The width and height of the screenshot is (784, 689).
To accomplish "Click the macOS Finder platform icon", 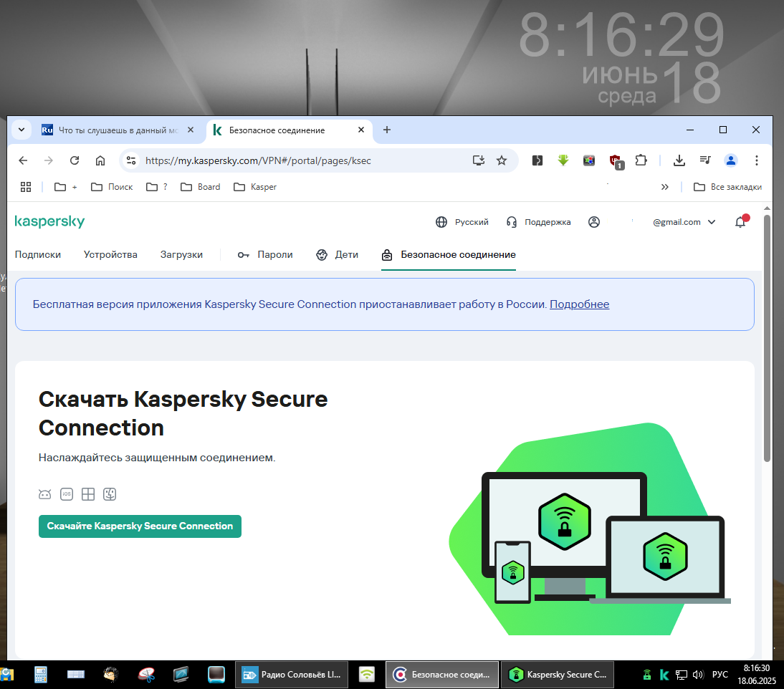I will 110,494.
